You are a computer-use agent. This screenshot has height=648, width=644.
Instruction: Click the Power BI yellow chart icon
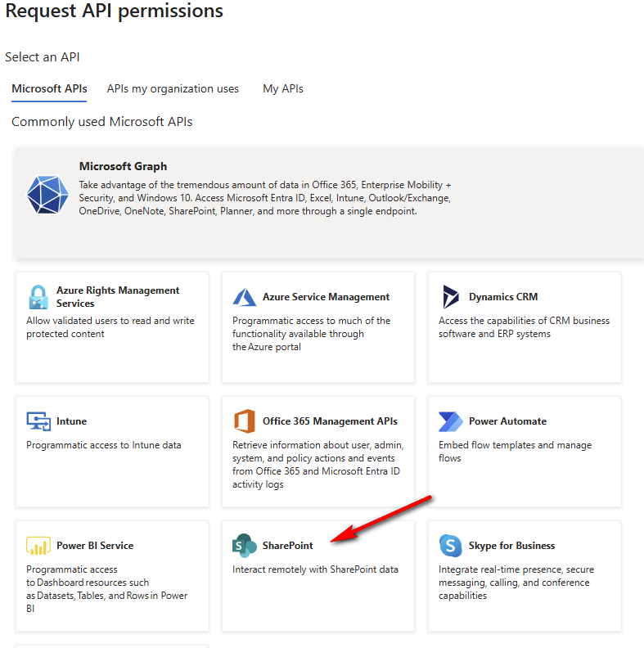tap(38, 546)
